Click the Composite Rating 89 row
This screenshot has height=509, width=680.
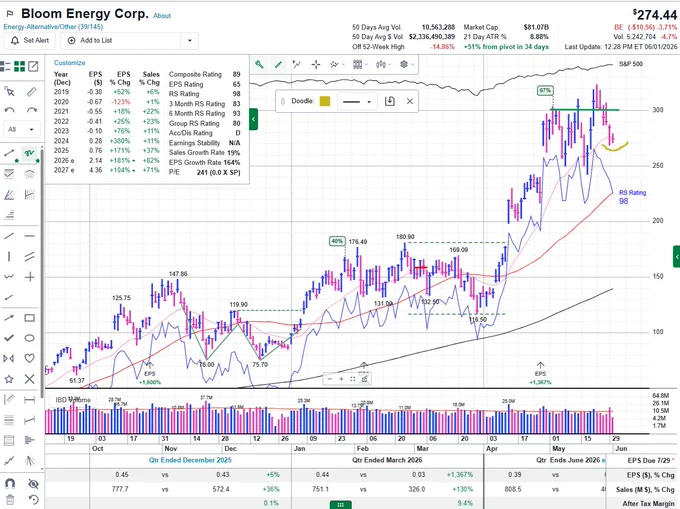point(204,75)
